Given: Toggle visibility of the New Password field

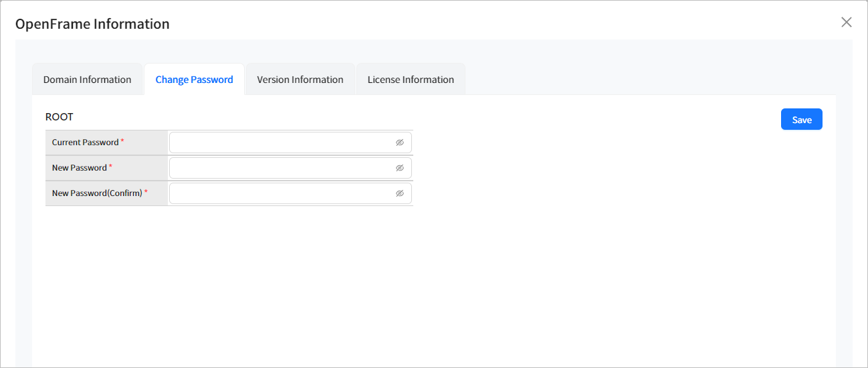Looking at the screenshot, I should [400, 168].
